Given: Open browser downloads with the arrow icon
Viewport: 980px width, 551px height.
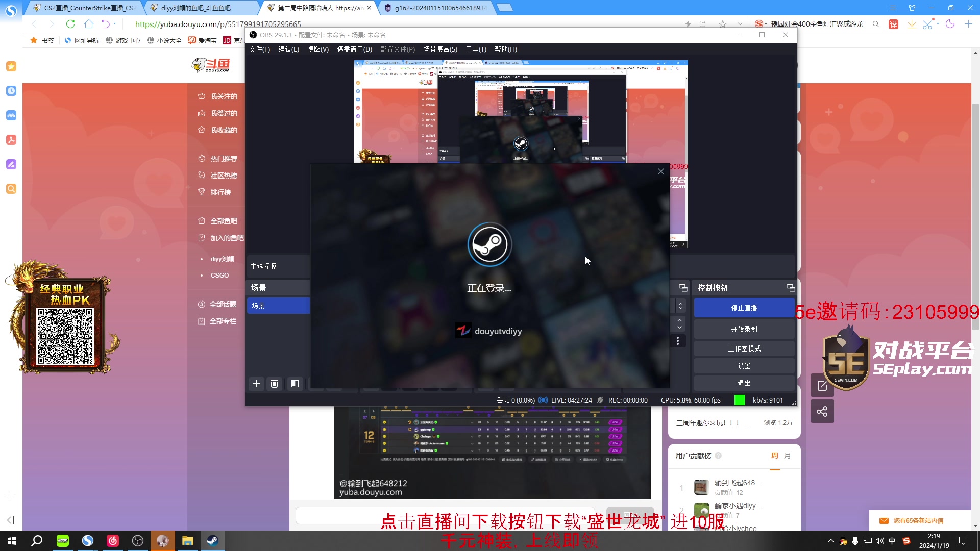Looking at the screenshot, I should pyautogui.click(x=912, y=24).
